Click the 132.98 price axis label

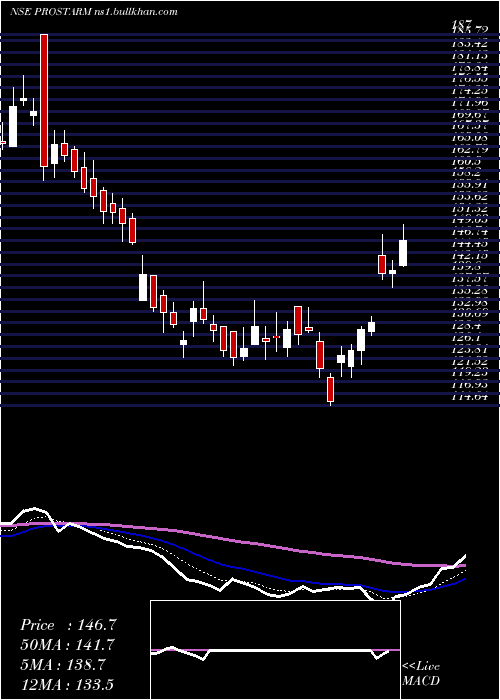tap(469, 303)
